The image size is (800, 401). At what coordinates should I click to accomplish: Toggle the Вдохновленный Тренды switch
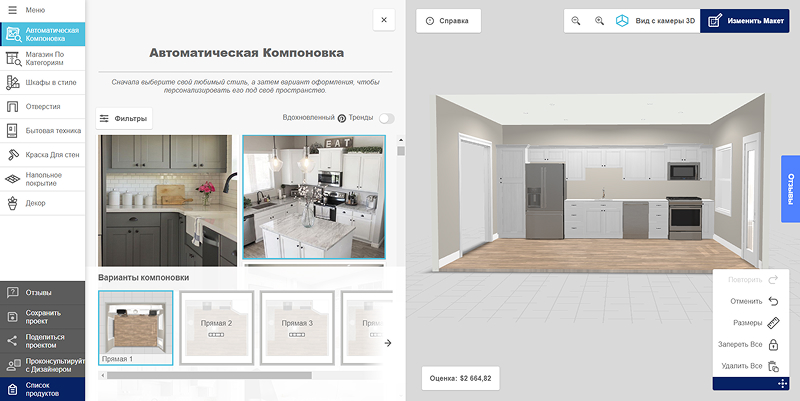386,118
